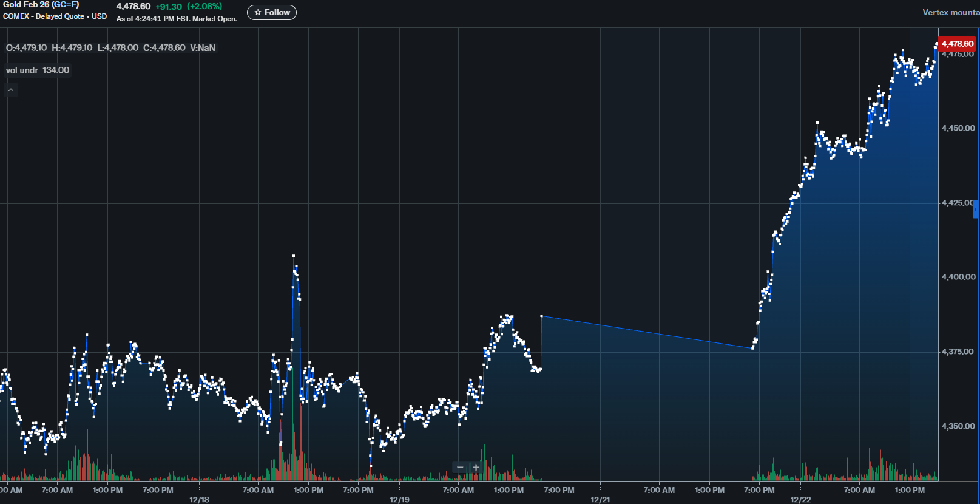Click the 4,350.00 price axis label
This screenshot has height=504, width=980.
tap(958, 426)
